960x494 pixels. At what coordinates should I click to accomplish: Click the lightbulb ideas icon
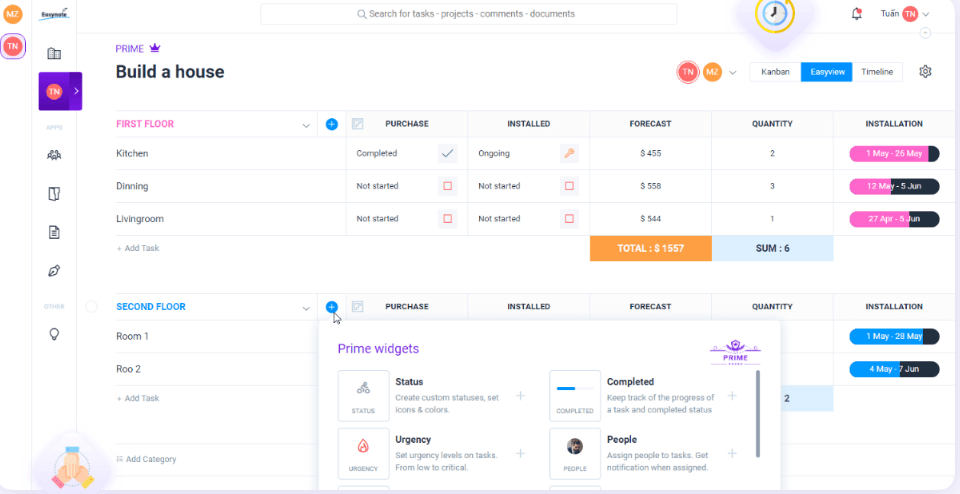pos(54,334)
